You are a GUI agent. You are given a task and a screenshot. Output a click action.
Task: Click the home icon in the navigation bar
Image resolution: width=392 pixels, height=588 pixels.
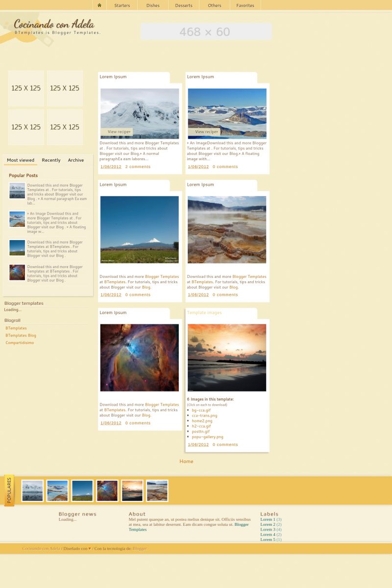pos(99,5)
